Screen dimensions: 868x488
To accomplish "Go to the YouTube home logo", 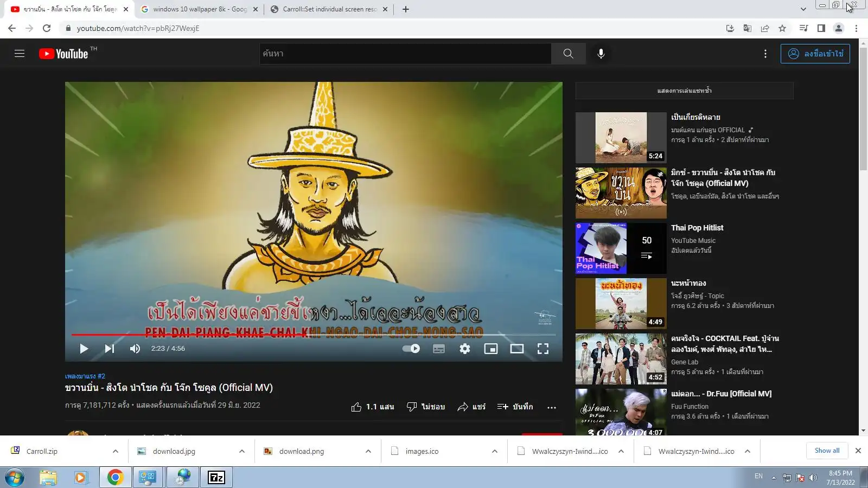I will (x=63, y=54).
